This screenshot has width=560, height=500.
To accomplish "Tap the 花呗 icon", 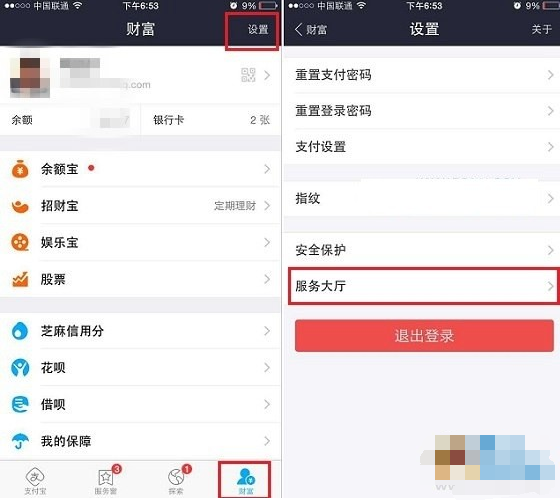I will (x=20, y=368).
